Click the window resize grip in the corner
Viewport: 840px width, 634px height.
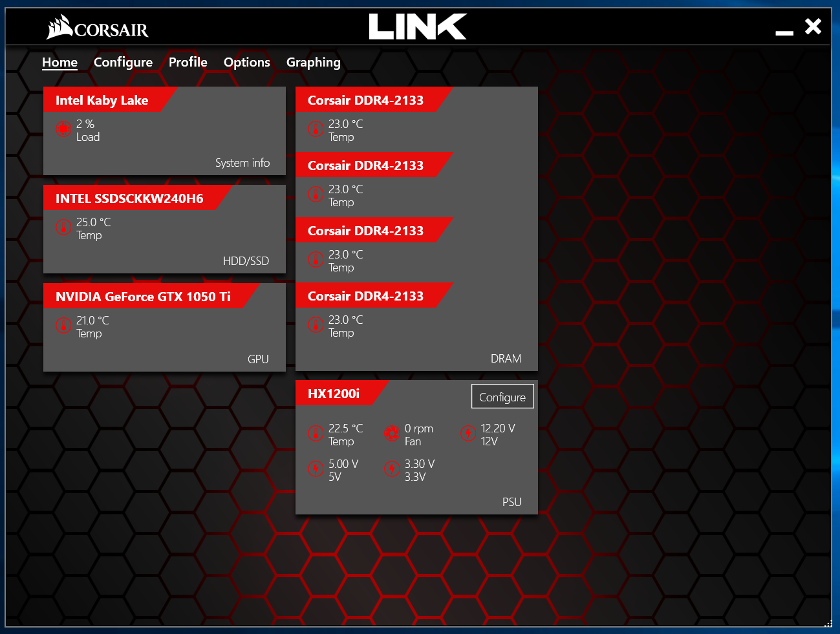pos(828,624)
